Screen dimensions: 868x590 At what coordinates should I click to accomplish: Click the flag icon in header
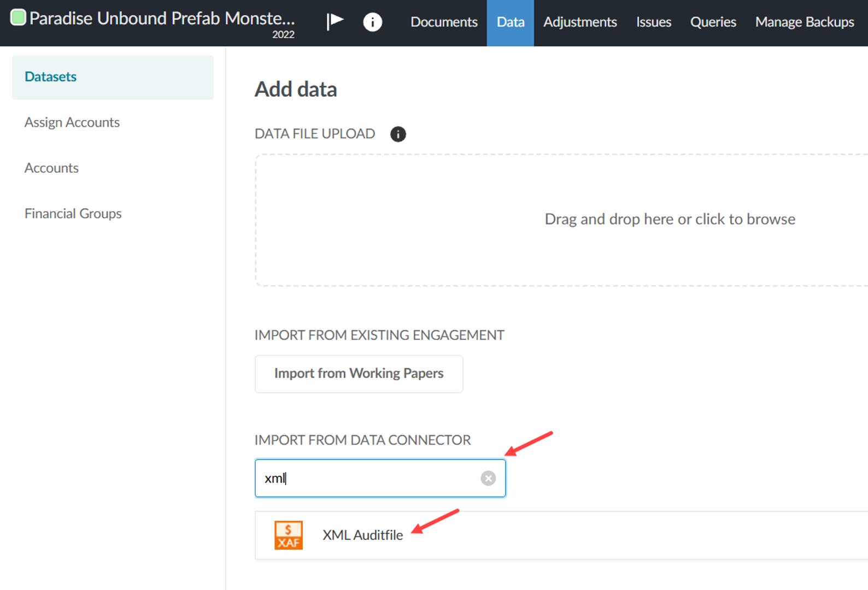click(x=335, y=21)
